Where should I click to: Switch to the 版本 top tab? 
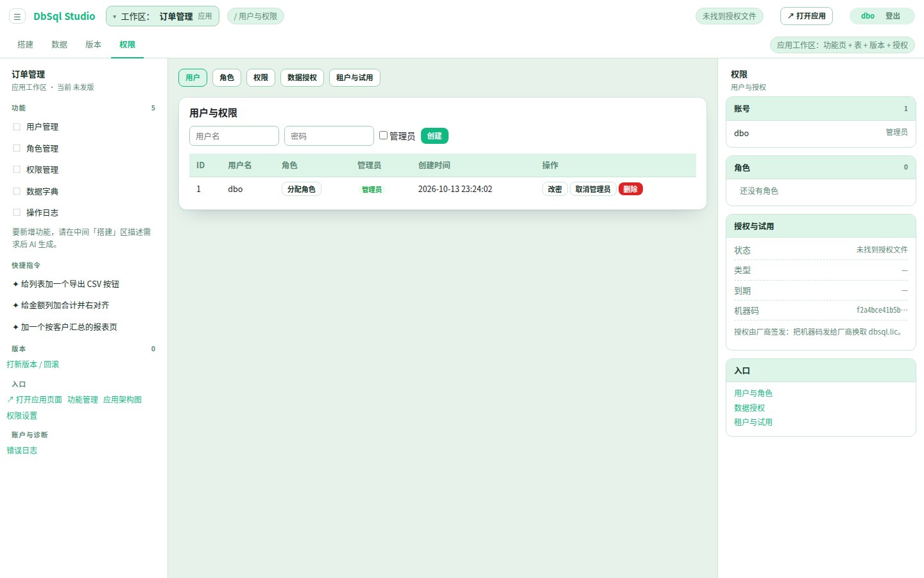(94, 44)
